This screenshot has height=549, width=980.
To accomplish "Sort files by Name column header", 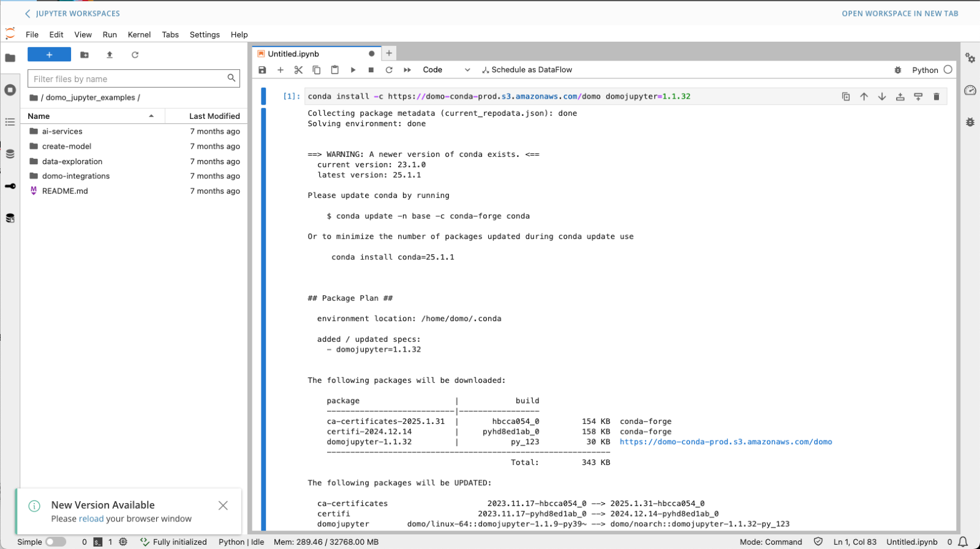I will tap(92, 116).
